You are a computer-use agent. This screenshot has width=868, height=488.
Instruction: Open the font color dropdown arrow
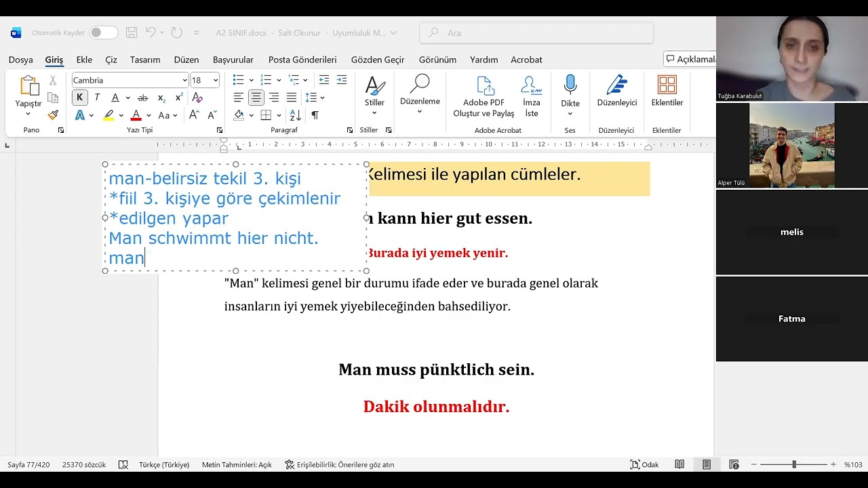pos(148,115)
